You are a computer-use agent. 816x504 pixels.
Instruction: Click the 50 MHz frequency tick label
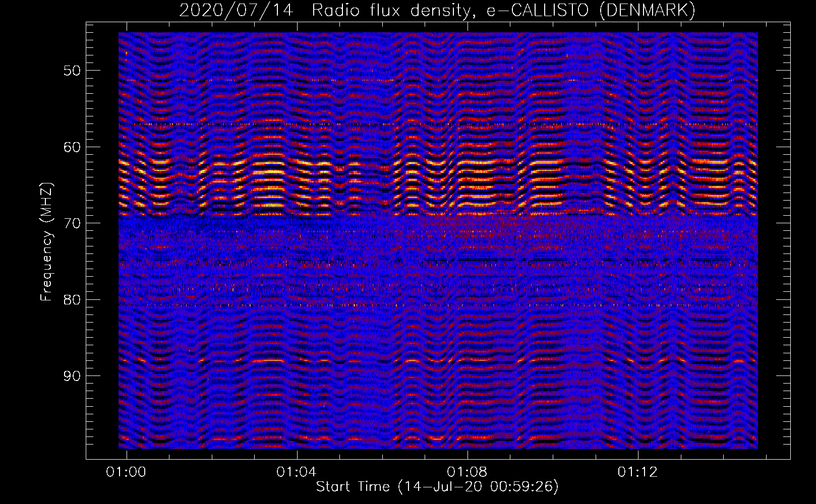(72, 71)
